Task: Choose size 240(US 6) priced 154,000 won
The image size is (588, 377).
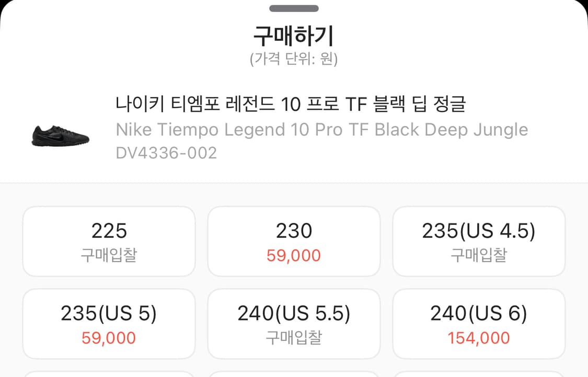Action: (x=479, y=324)
